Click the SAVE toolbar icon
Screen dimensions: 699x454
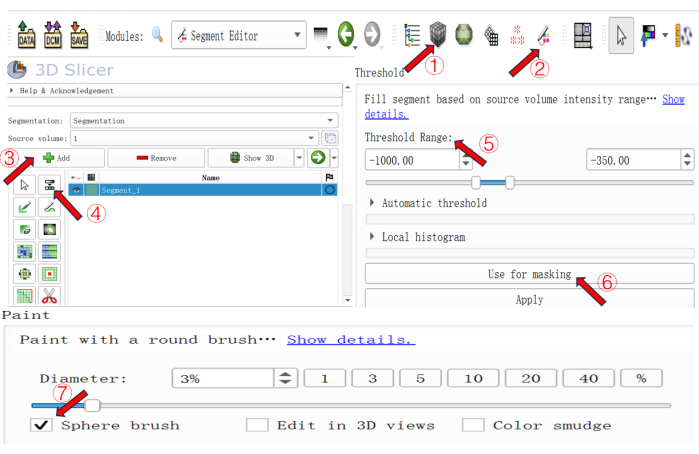[x=79, y=35]
